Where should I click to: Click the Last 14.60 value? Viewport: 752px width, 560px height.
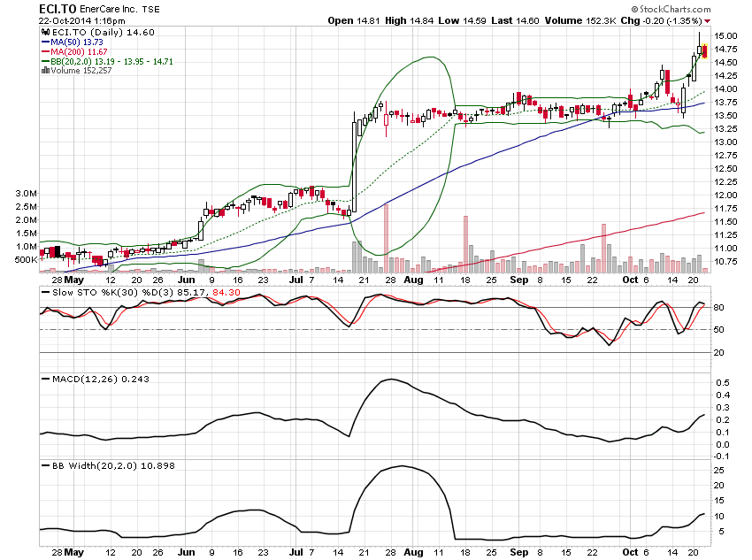(x=515, y=20)
